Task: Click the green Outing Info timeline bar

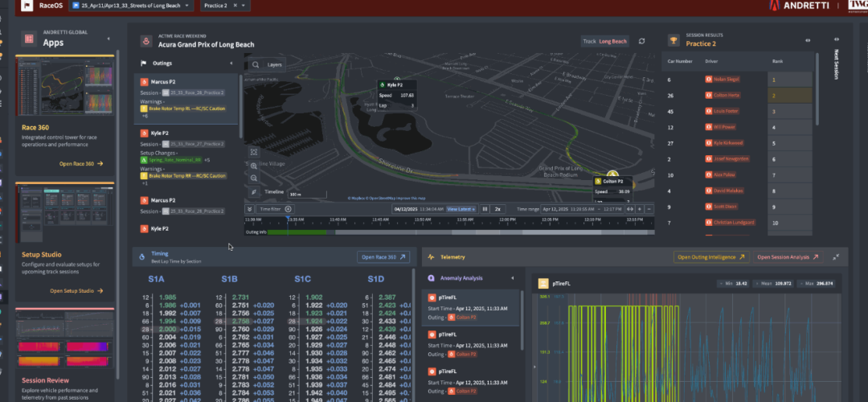Action: tap(297, 232)
